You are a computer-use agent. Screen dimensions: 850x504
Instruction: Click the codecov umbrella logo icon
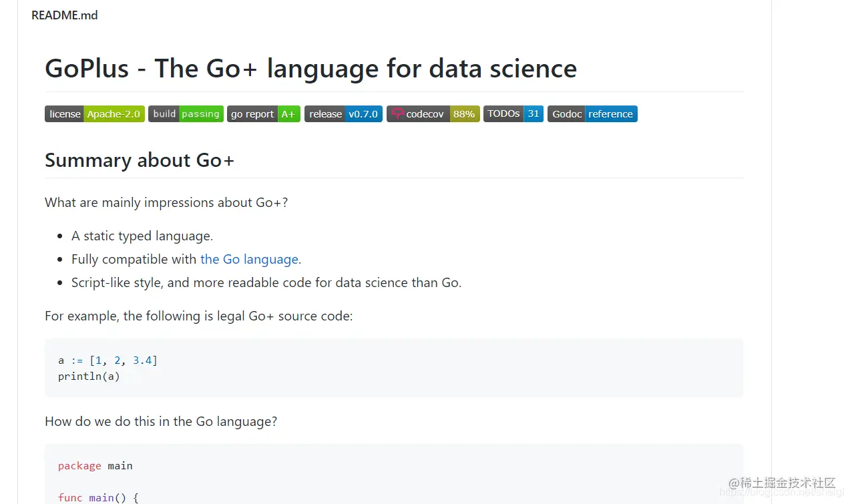(x=397, y=114)
